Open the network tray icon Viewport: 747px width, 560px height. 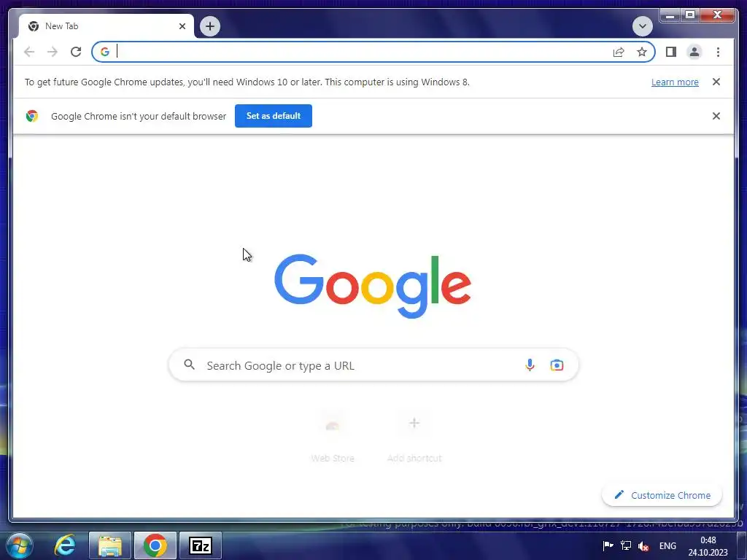point(625,545)
